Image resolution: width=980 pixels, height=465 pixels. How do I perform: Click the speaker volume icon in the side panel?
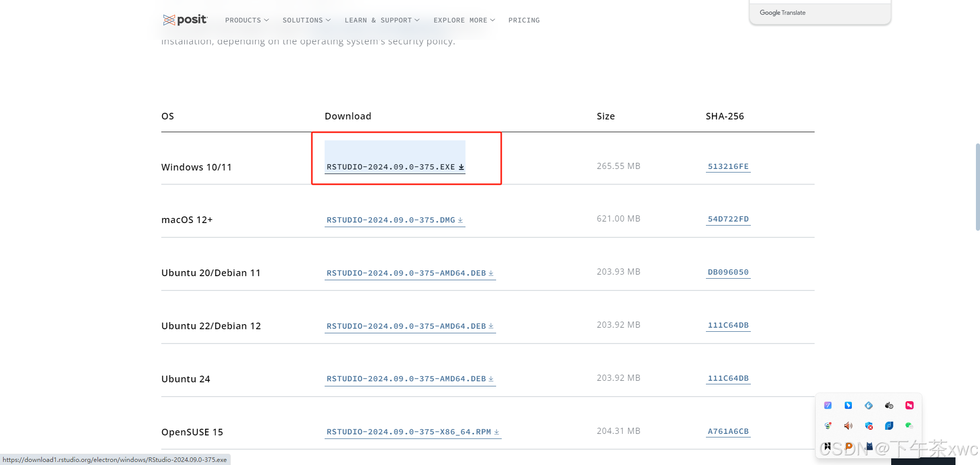848,426
